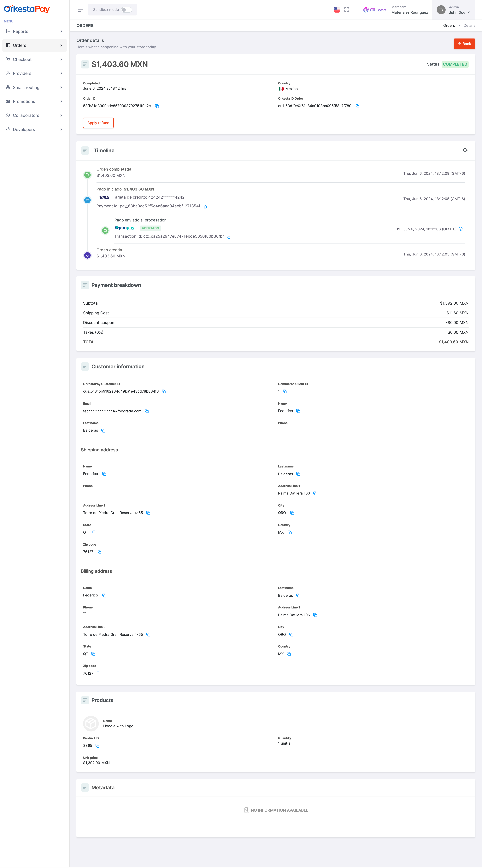The width and height of the screenshot is (482, 868).
Task: Click OrkestaPay logo
Action: coord(27,9)
